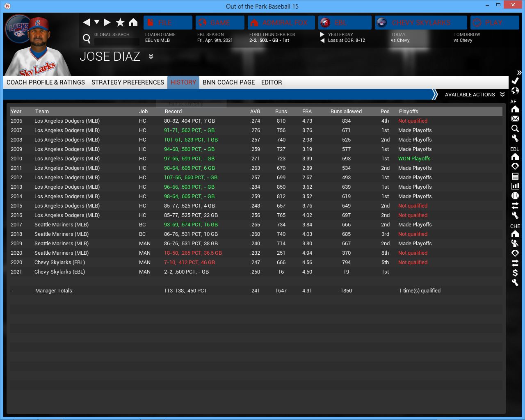Open the CHE dollar finances icon
Viewport: 525px width, 420px height.
515,273
